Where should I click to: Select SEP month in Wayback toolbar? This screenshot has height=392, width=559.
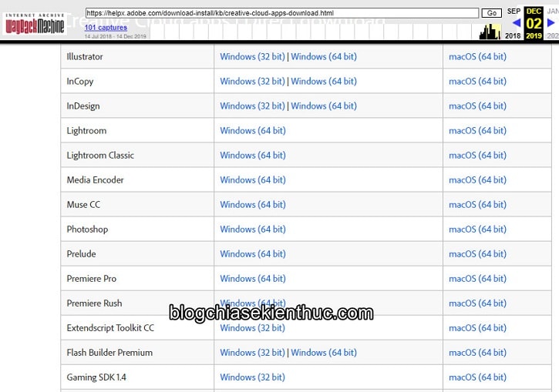[x=514, y=12]
